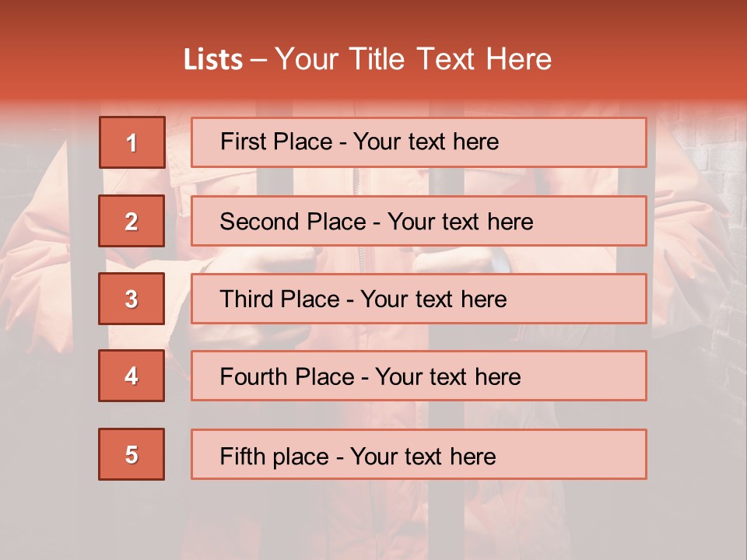Click the 'Fourth Place - Your text here' box
This screenshot has height=560, width=747.
pyautogui.click(x=419, y=376)
